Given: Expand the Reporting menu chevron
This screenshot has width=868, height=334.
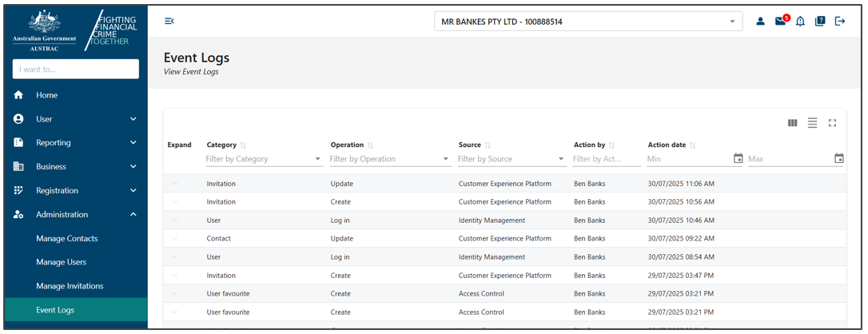Looking at the screenshot, I should pos(133,143).
